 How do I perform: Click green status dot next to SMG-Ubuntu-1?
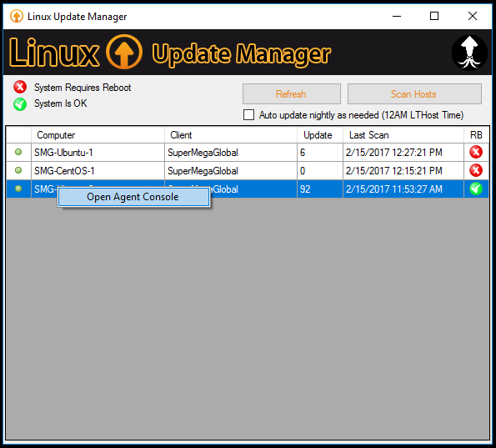(x=18, y=152)
